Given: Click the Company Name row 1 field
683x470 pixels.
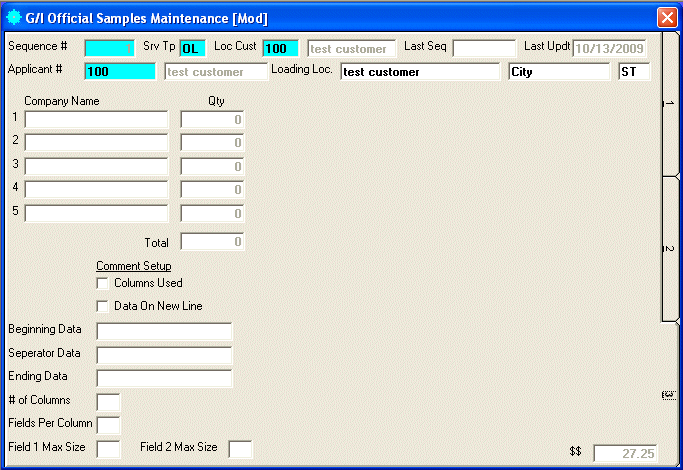Looking at the screenshot, I should coord(96,120).
